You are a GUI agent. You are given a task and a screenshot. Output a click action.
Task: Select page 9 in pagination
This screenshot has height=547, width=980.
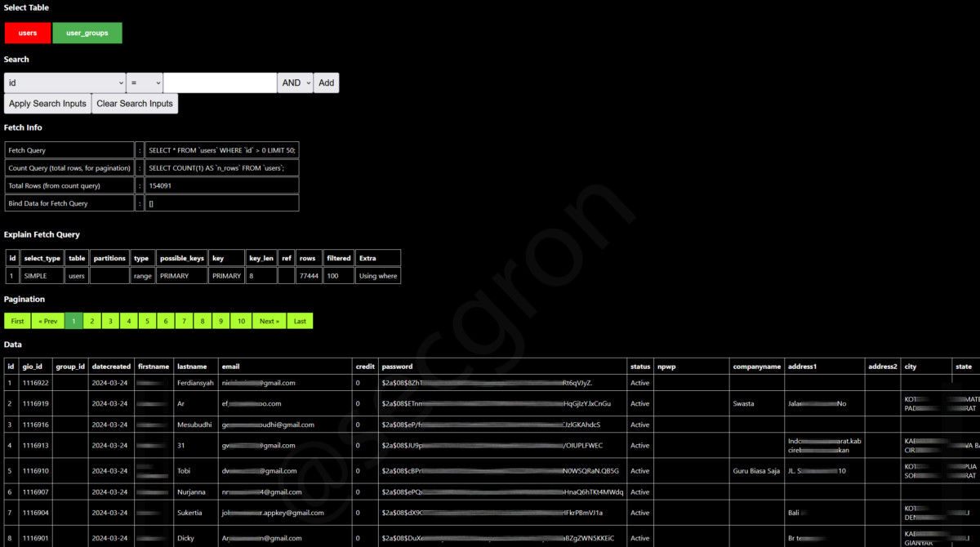(220, 321)
